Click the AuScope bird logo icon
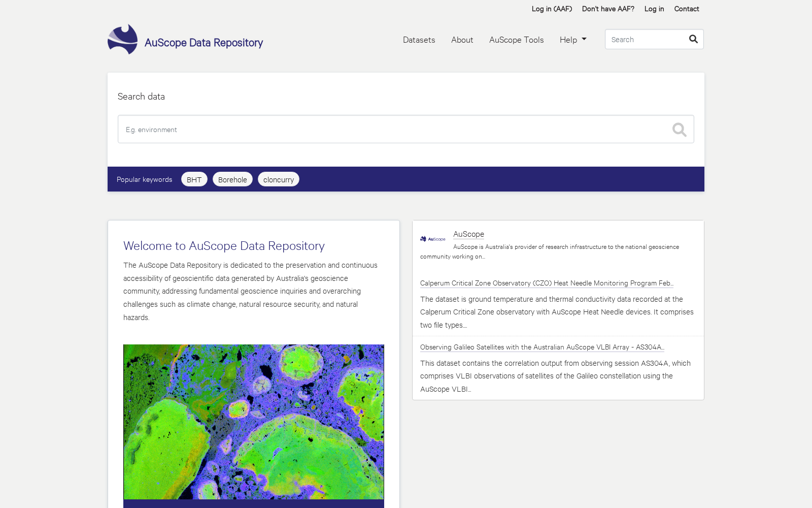 pyautogui.click(x=122, y=39)
